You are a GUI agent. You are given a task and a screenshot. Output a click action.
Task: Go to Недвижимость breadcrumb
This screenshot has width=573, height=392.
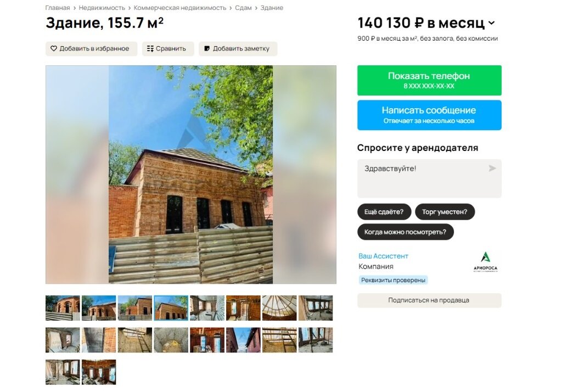[102, 8]
